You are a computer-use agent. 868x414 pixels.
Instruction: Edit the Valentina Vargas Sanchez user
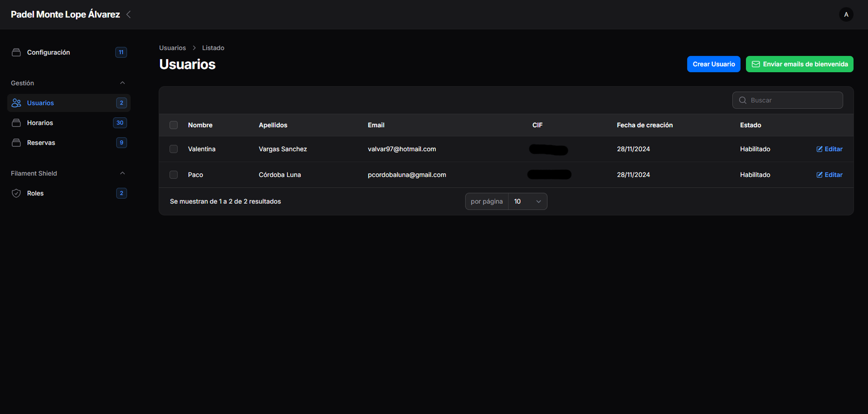pyautogui.click(x=829, y=149)
